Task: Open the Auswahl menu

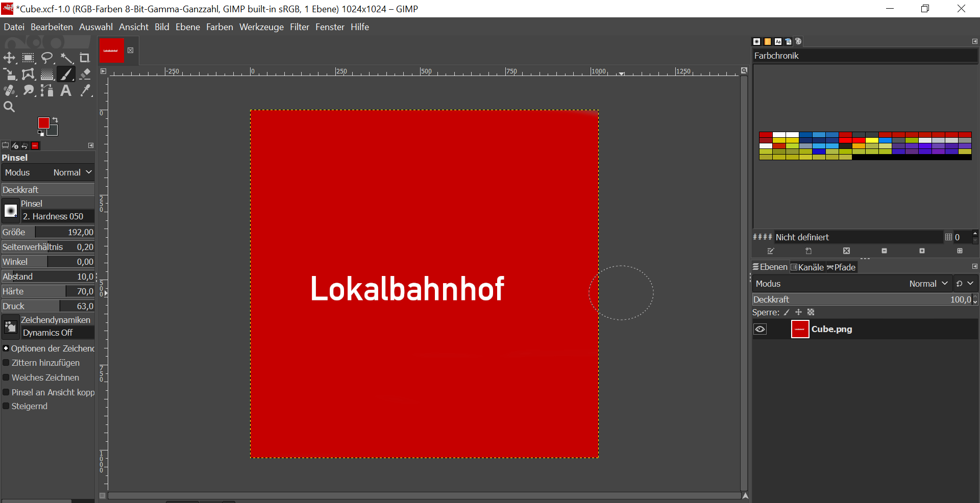Action: pos(96,27)
